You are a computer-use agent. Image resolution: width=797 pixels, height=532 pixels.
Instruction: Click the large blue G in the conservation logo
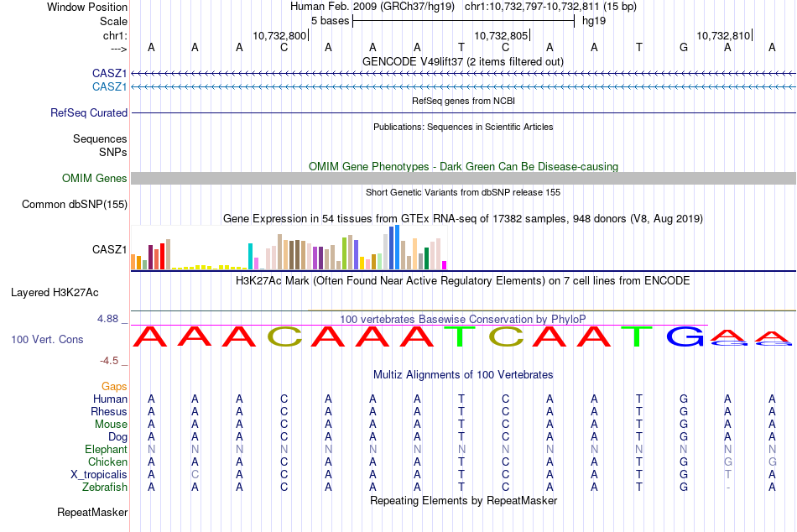685,336
